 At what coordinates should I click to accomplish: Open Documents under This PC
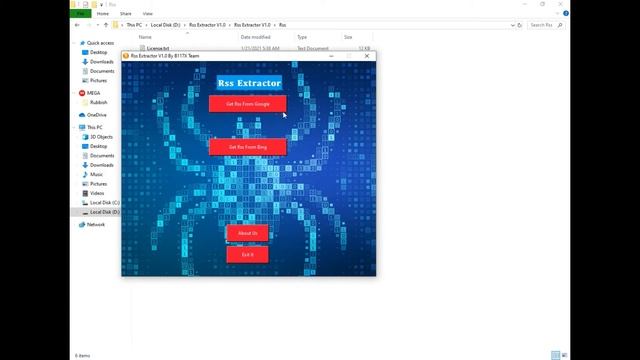click(102, 156)
